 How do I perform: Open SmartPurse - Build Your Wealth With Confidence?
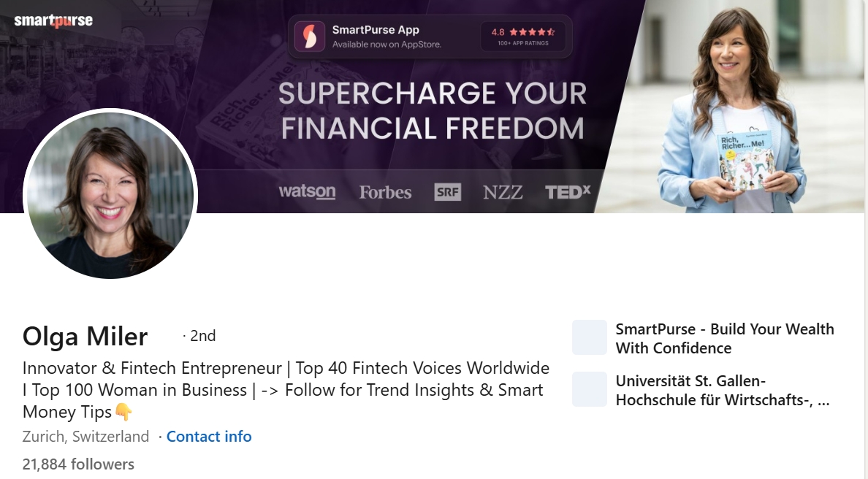(x=725, y=339)
